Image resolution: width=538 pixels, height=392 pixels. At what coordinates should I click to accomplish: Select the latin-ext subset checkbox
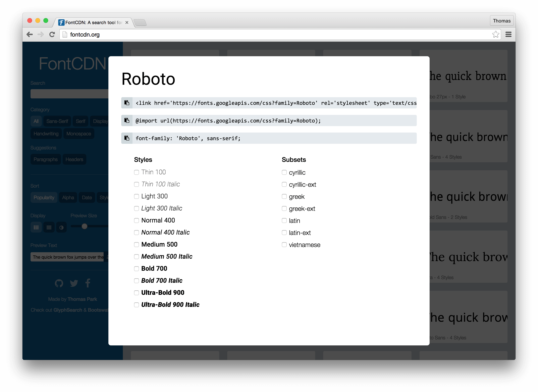point(284,233)
